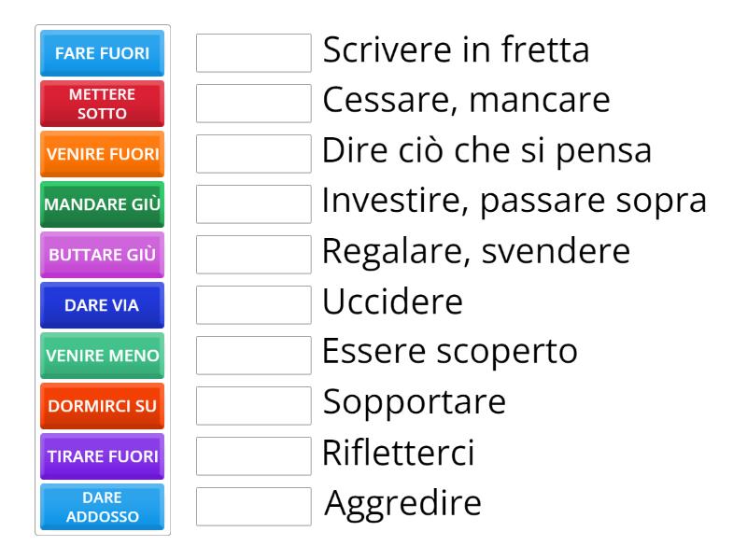The image size is (747, 560).
Task: Click answer box beside Essere scoperto
Action: click(254, 356)
